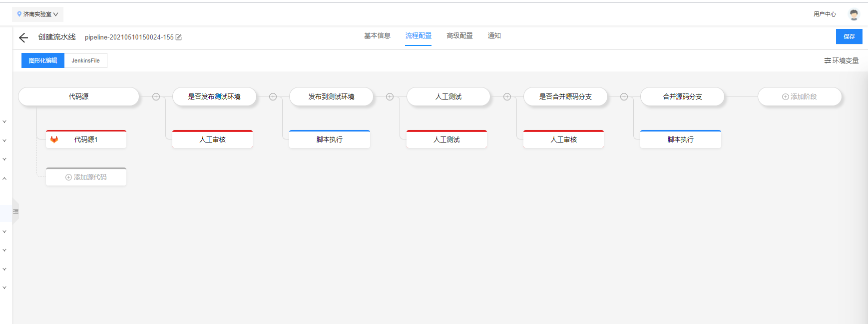Screen dimensions: 868x324
Task: Add a source via 添加源代码
Action: [x=86, y=177]
